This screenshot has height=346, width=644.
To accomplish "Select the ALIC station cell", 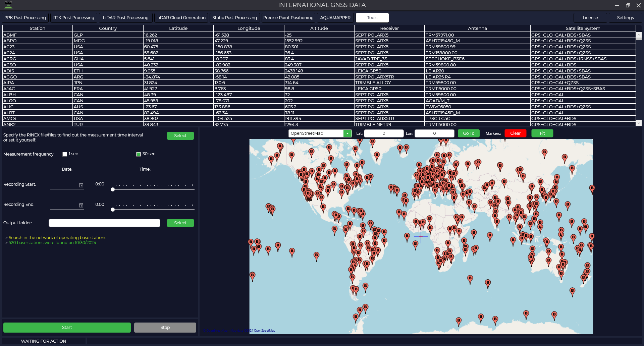I will pyautogui.click(x=38, y=107).
